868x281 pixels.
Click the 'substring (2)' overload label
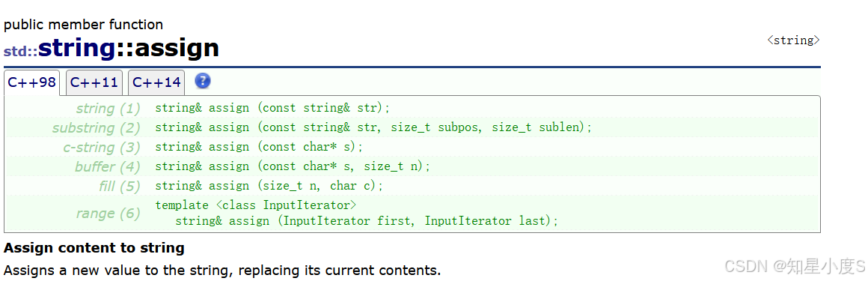pos(97,128)
